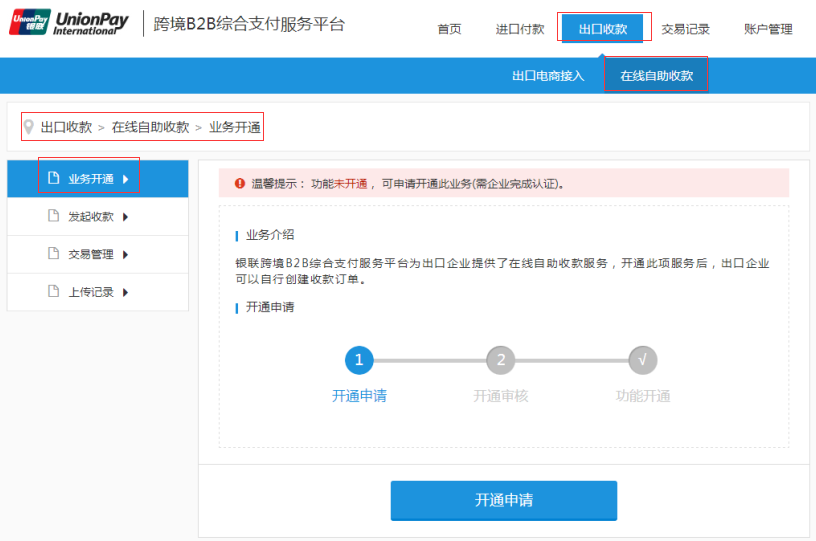
Task: Click 在线自助收款 in the breadcrumb
Action: [150, 127]
